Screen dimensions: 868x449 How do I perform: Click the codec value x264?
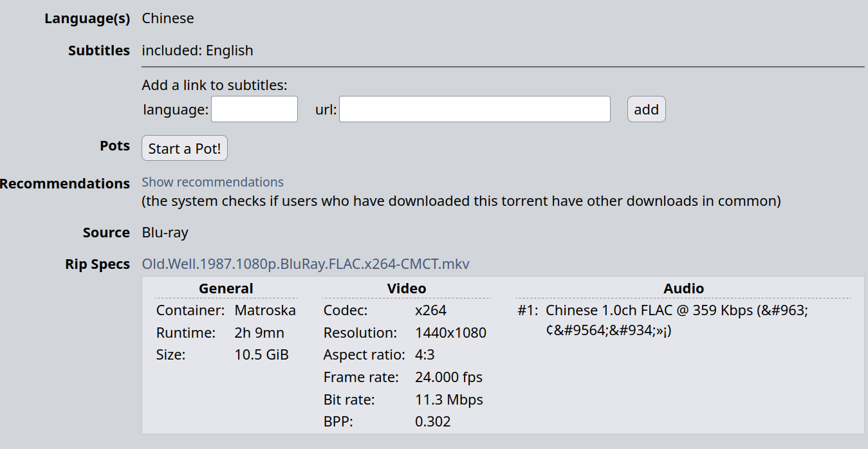(x=431, y=311)
